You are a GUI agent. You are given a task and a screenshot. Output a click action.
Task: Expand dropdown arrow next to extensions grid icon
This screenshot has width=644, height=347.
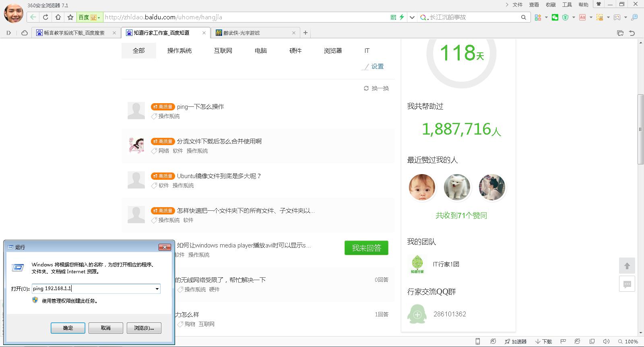[x=546, y=17]
